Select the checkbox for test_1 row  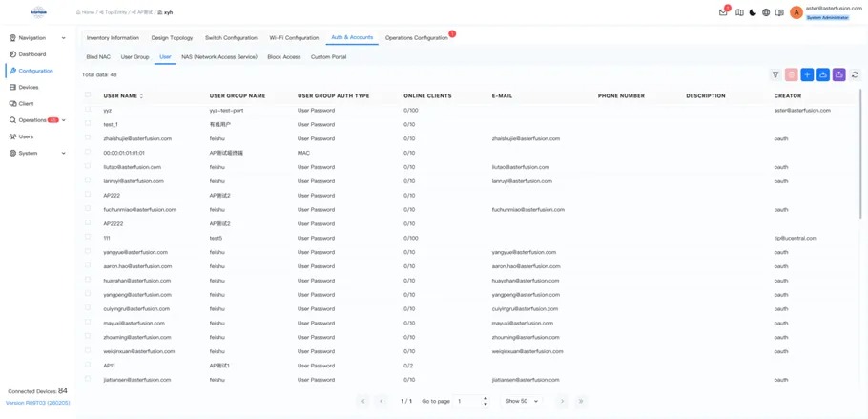point(88,124)
